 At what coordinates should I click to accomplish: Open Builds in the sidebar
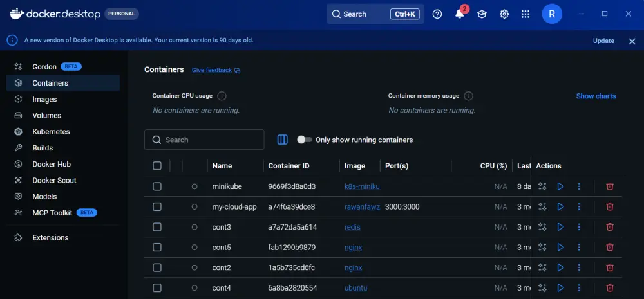pos(63,148)
